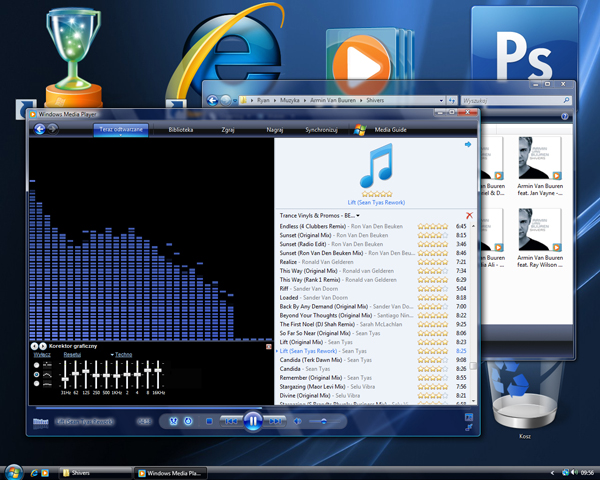Open the Zgraj tab
The width and height of the screenshot is (600, 480).
point(228,130)
